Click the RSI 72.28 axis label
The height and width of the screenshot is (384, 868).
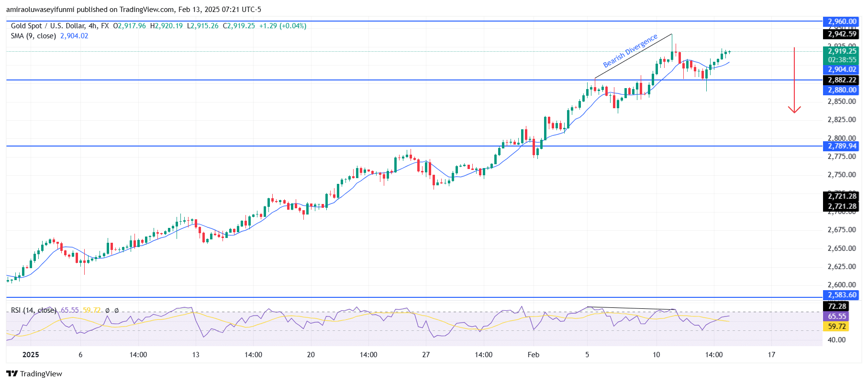click(836, 306)
